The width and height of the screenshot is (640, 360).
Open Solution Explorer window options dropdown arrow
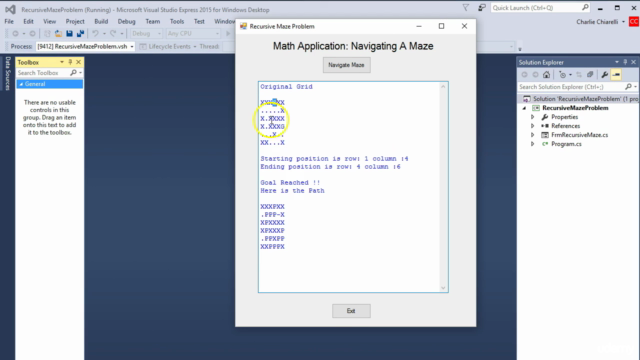(x=617, y=62)
